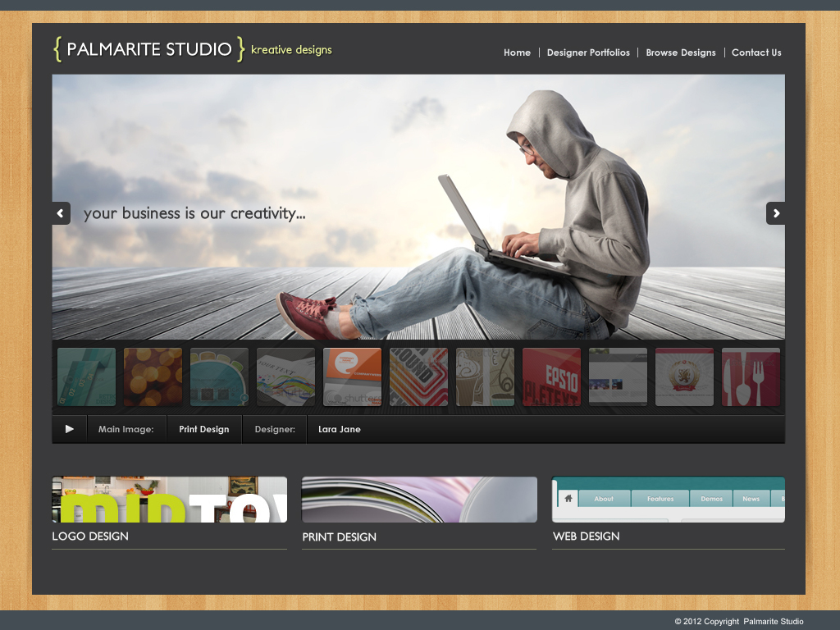
Task: Select the red EPS10 thumbnail
Action: point(551,377)
